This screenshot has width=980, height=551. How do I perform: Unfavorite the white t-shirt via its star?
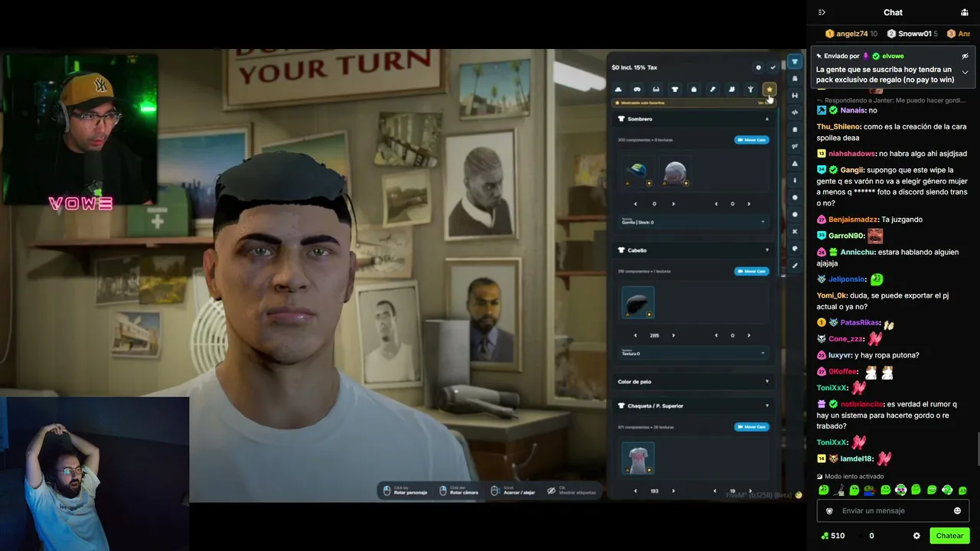click(x=649, y=470)
